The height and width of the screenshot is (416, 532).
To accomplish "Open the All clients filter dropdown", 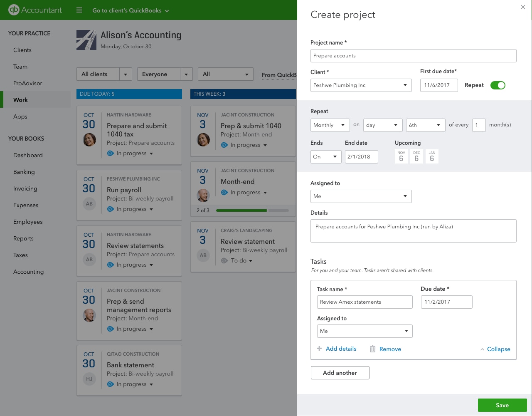I will [104, 74].
